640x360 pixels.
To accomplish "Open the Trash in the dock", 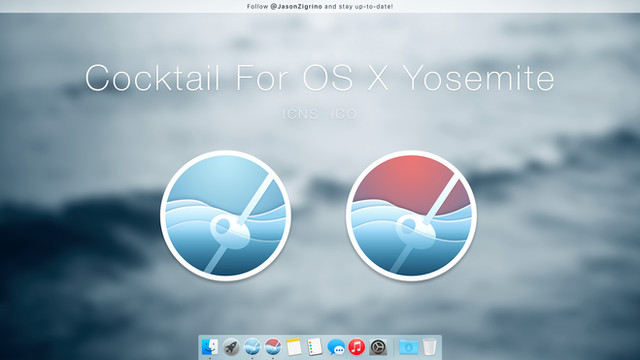I will click(429, 347).
